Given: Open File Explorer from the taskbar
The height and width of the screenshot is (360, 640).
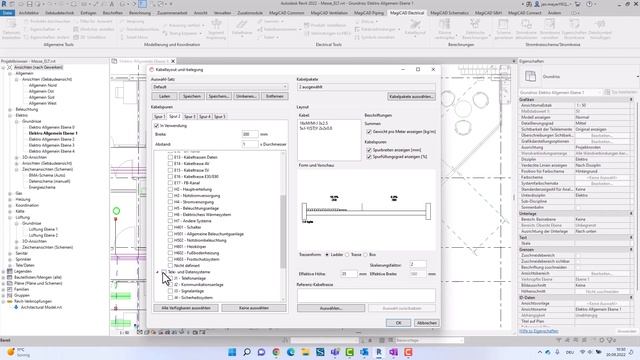Looking at the screenshot, I should tap(305, 352).
